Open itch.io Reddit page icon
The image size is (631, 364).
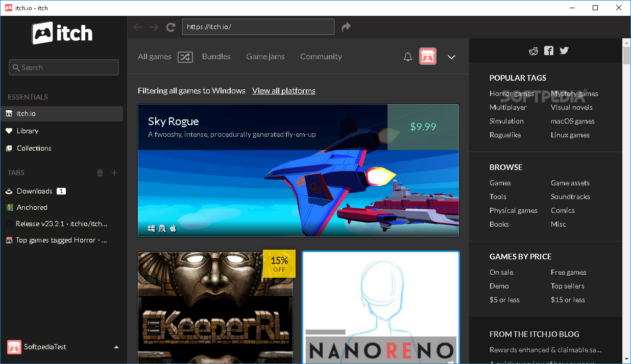[533, 51]
